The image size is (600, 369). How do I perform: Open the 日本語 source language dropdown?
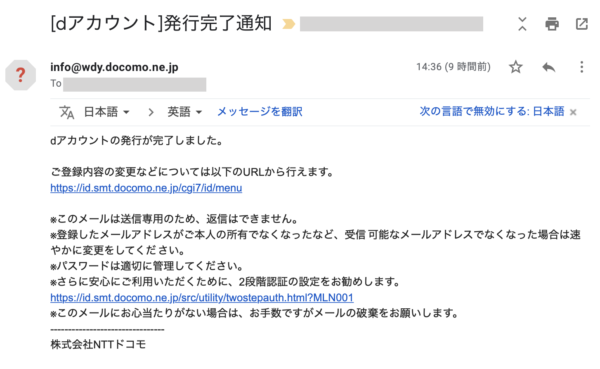coord(107,112)
